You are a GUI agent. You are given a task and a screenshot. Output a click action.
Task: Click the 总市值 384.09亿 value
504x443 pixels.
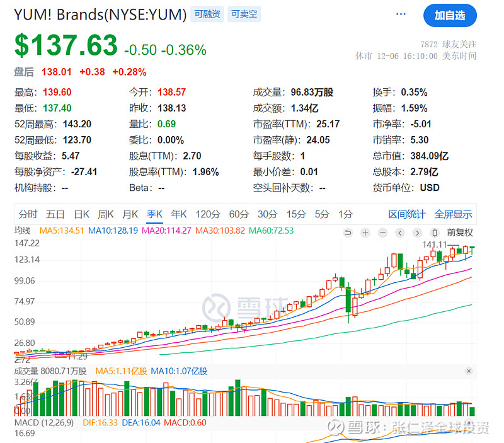pos(430,156)
